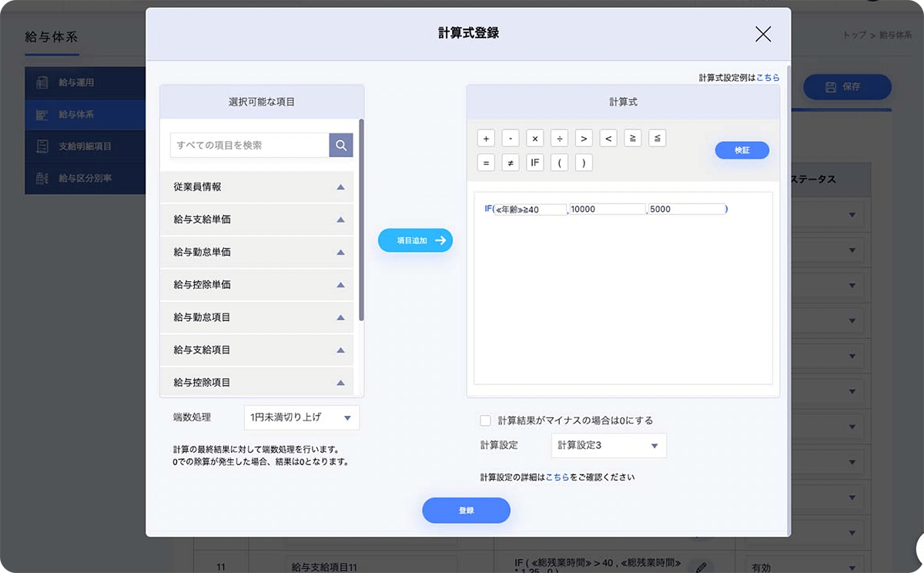Screen dimensions: 924x573
Task: Open the 端数処理 dropdown
Action: pos(301,417)
